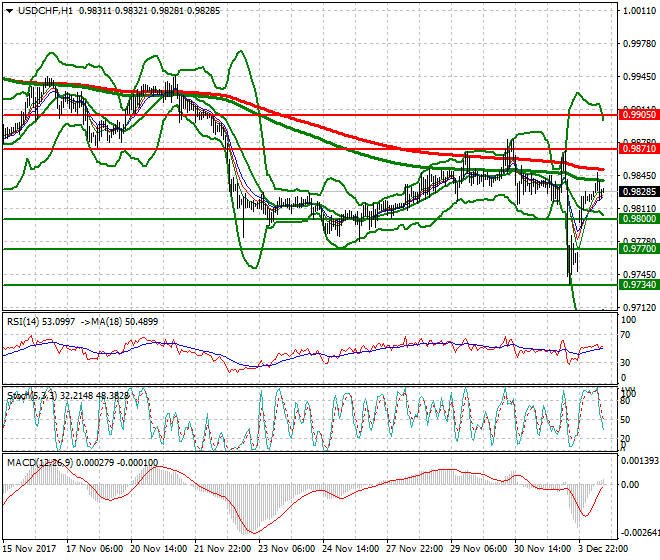This screenshot has height=560, width=660.
Task: Click the current price label 0.98285
Action: pyautogui.click(x=639, y=192)
